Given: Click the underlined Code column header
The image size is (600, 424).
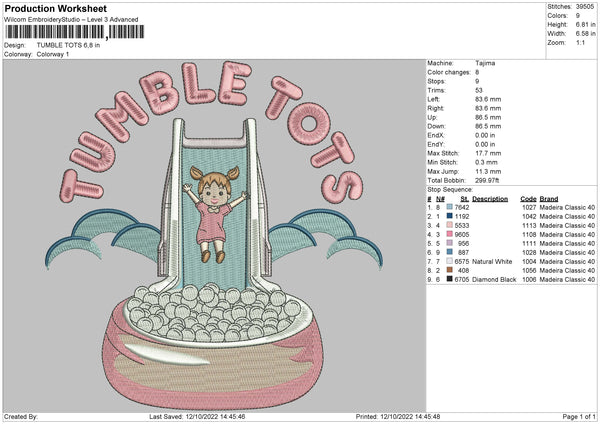Looking at the screenshot, I should [528, 199].
